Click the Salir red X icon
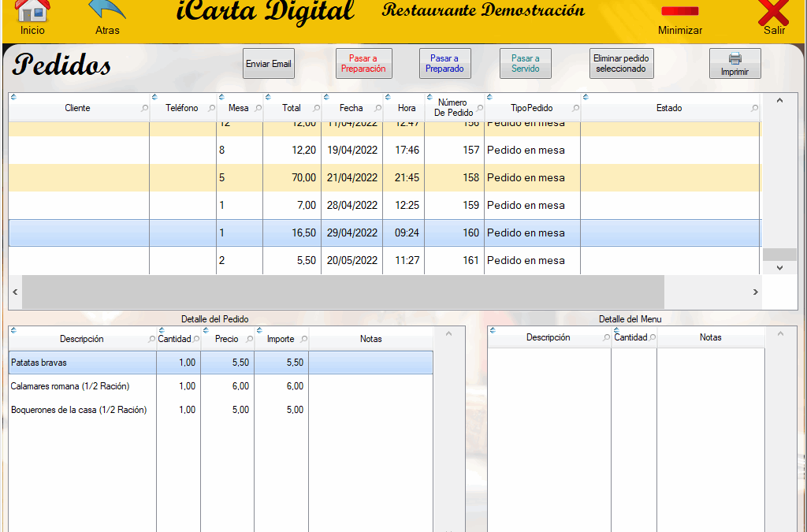The width and height of the screenshot is (807, 532). [774, 13]
